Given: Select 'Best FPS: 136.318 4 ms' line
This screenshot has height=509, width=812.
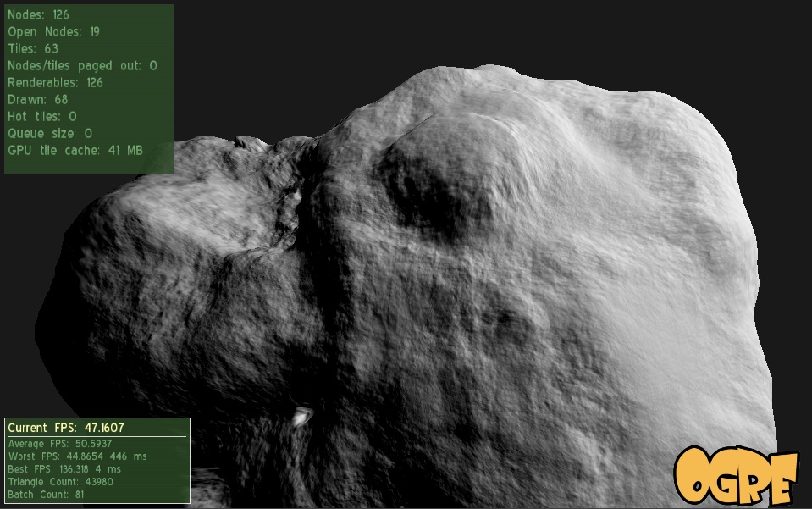Looking at the screenshot, I should point(64,469).
